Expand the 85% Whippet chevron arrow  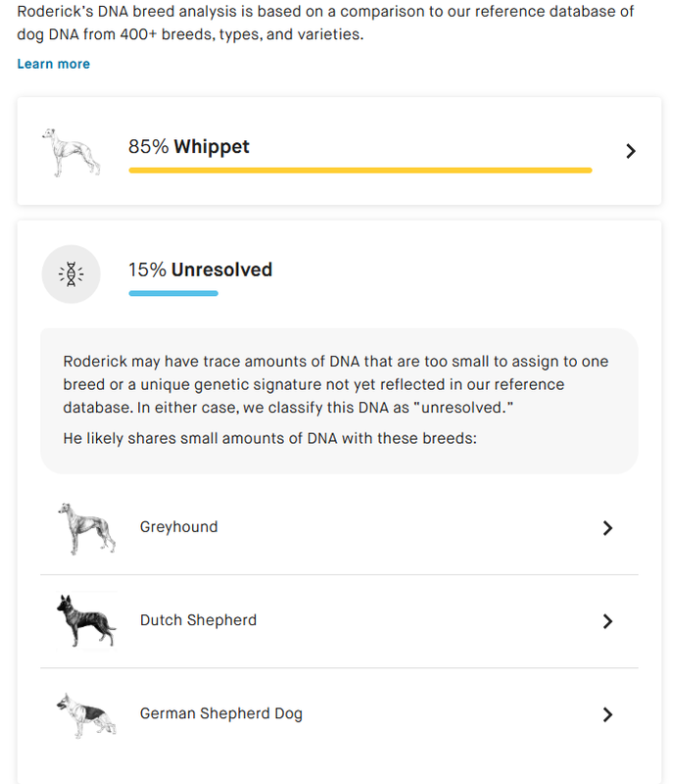coord(631,151)
